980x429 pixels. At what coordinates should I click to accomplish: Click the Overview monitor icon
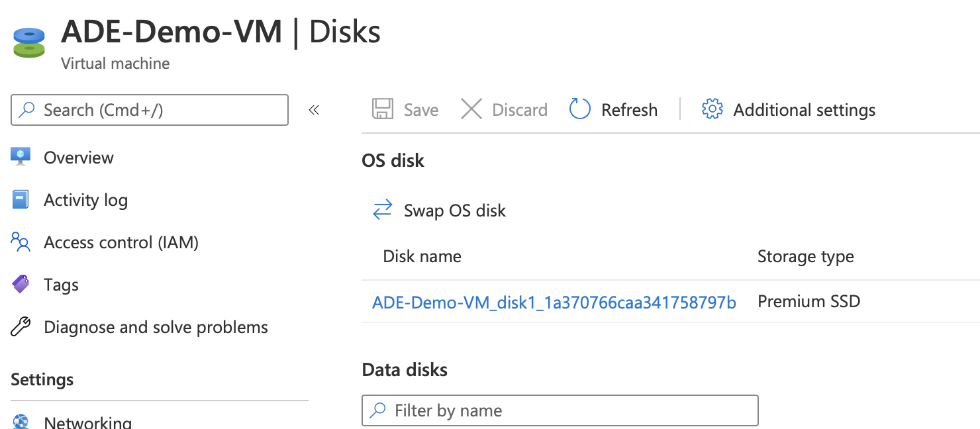[x=21, y=158]
